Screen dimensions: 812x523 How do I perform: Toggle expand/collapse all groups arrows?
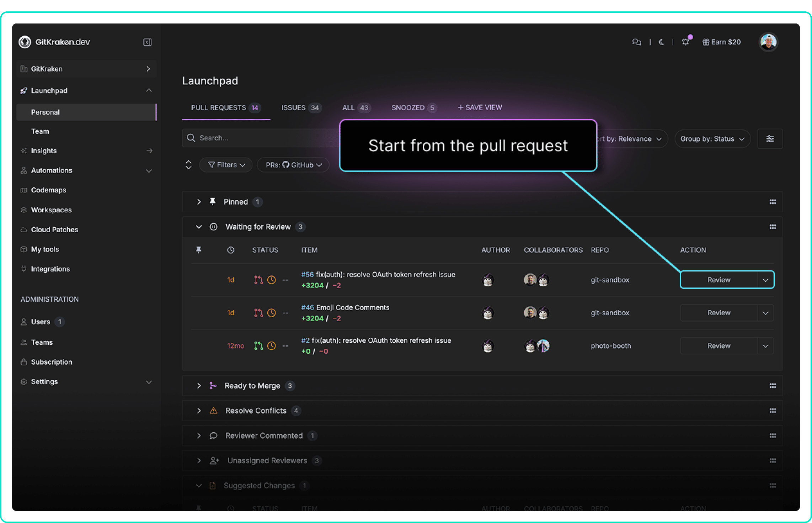pos(188,165)
